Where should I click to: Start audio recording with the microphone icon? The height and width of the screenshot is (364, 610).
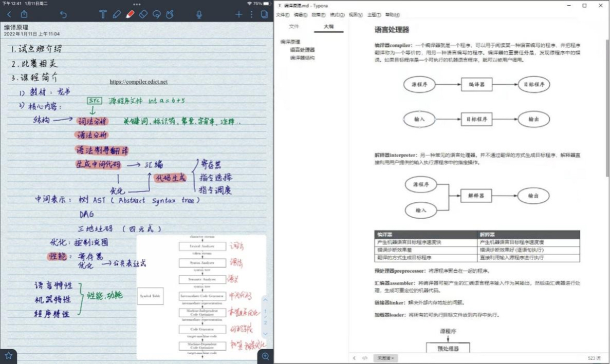199,14
